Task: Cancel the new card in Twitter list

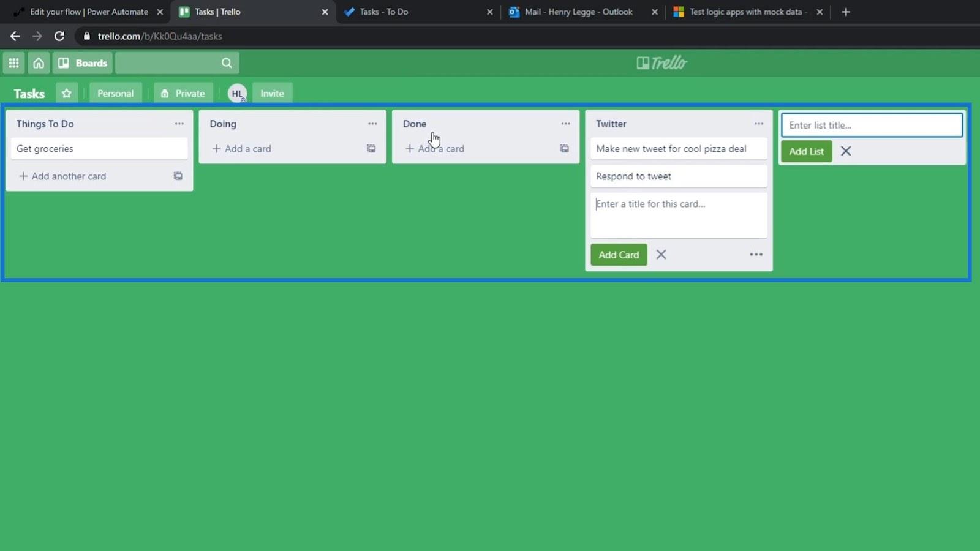Action: [x=661, y=255]
